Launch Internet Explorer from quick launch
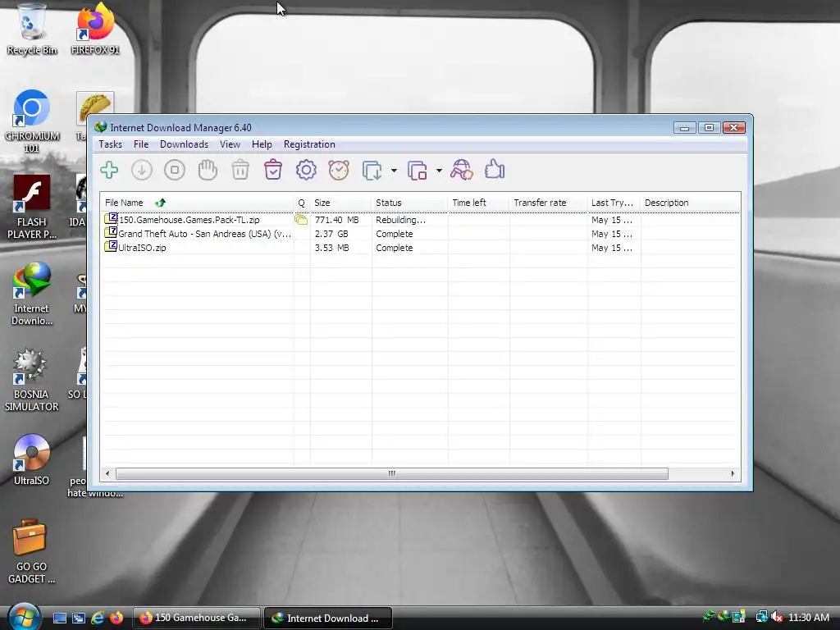 click(x=98, y=618)
